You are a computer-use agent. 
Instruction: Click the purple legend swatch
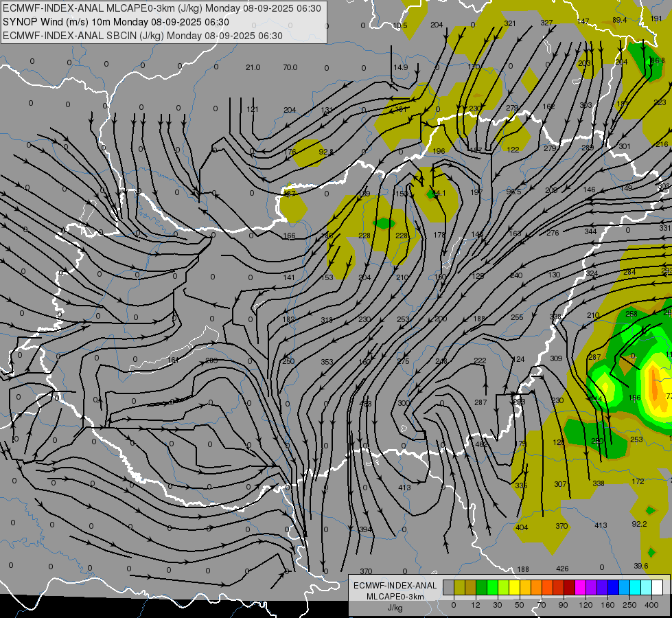[592, 587]
